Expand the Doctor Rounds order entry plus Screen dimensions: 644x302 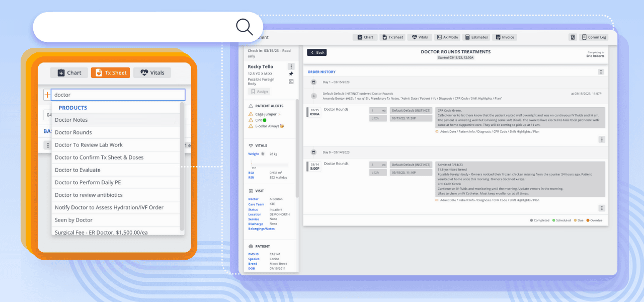314,96
